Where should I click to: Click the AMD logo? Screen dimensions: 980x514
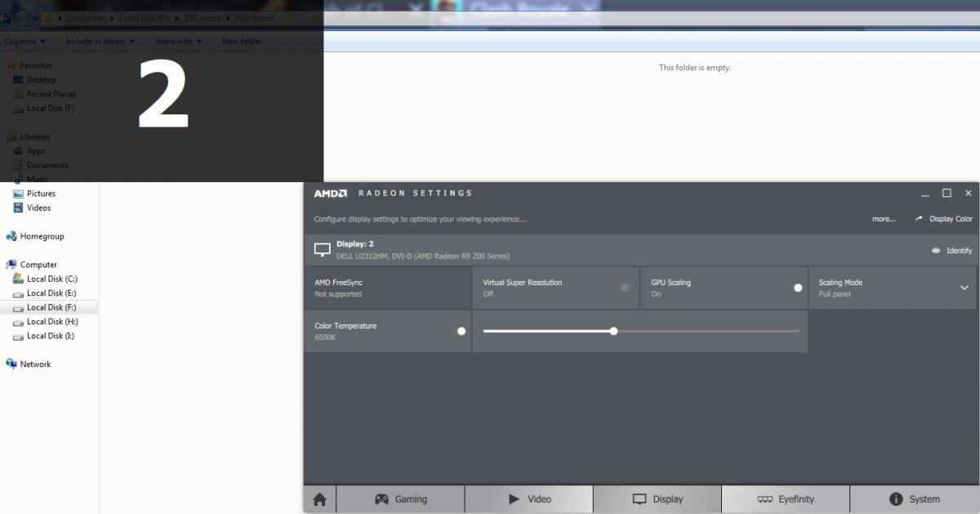pos(331,194)
